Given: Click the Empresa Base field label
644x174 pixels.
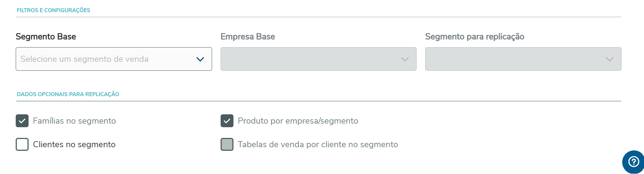Looking at the screenshot, I should 248,36.
